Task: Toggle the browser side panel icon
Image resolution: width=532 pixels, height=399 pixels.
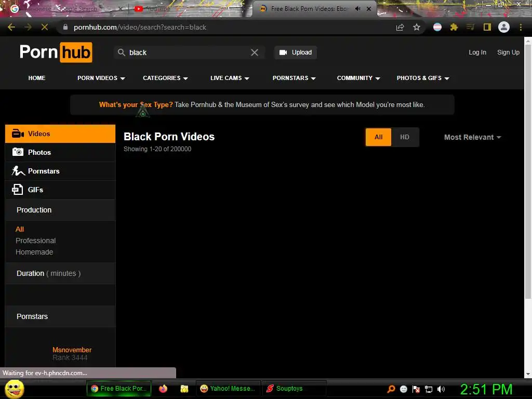Action: pyautogui.click(x=487, y=27)
